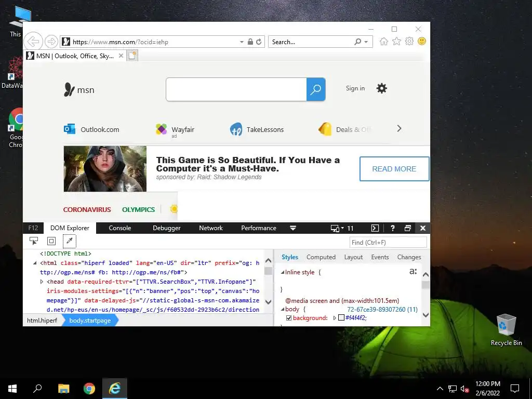Screen dimensions: 532x399
Task: Run the IE search magnifier
Action: coord(357,42)
